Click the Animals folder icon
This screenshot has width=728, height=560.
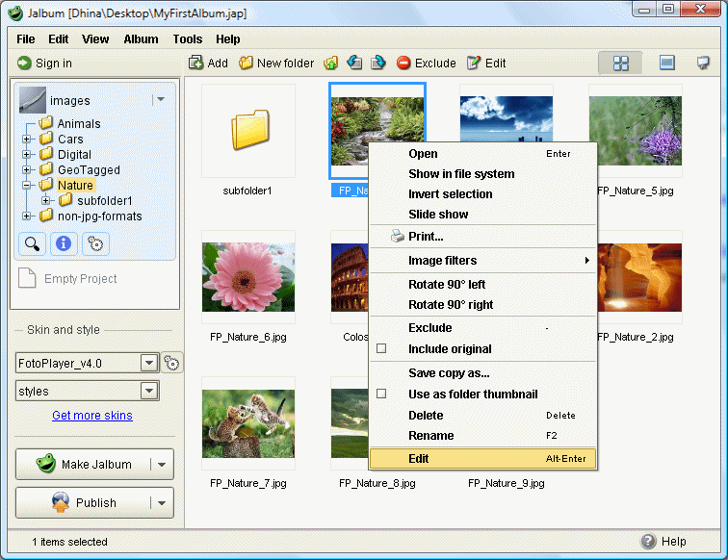[x=45, y=123]
